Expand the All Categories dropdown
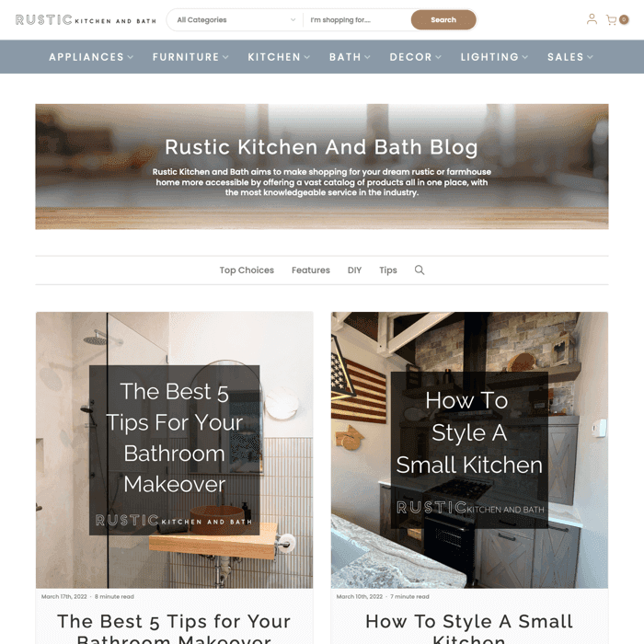644x644 pixels. point(236,19)
